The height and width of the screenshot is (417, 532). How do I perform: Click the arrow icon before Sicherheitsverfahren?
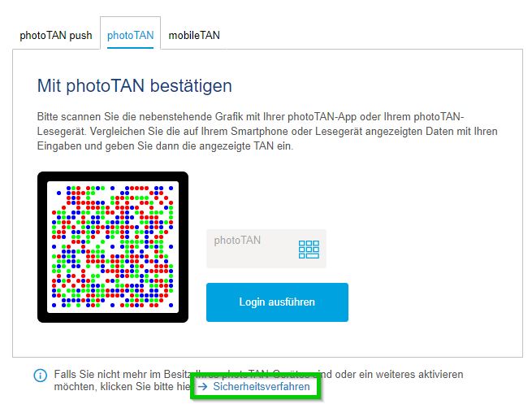click(x=202, y=386)
